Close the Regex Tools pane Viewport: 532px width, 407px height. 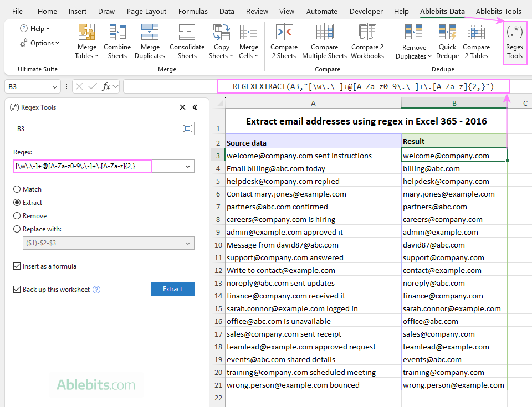click(182, 107)
